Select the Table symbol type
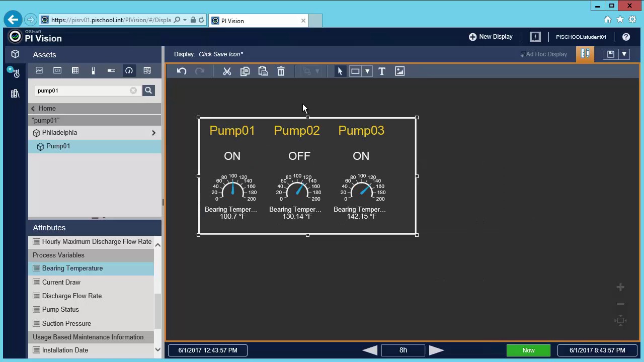 point(75,71)
